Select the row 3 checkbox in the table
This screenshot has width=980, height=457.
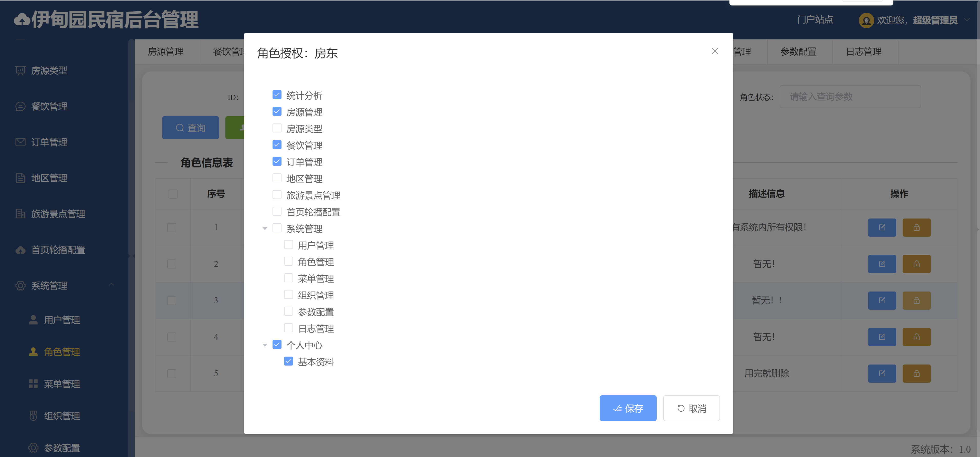click(x=172, y=300)
